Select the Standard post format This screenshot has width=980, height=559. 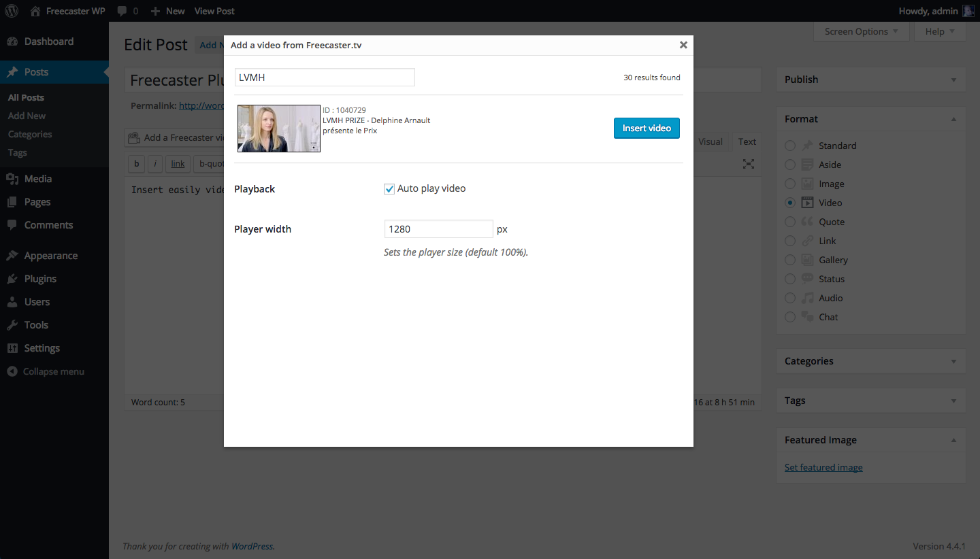point(790,146)
